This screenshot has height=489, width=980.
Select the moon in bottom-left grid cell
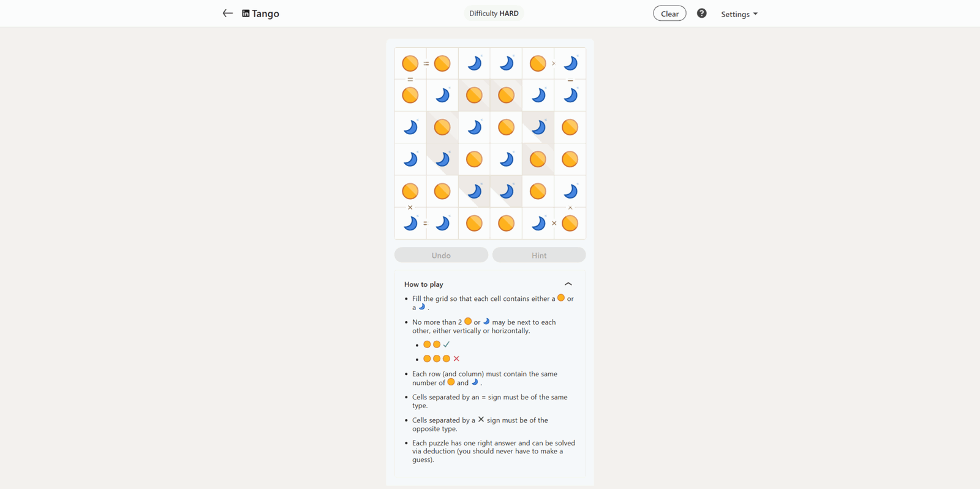tap(410, 223)
